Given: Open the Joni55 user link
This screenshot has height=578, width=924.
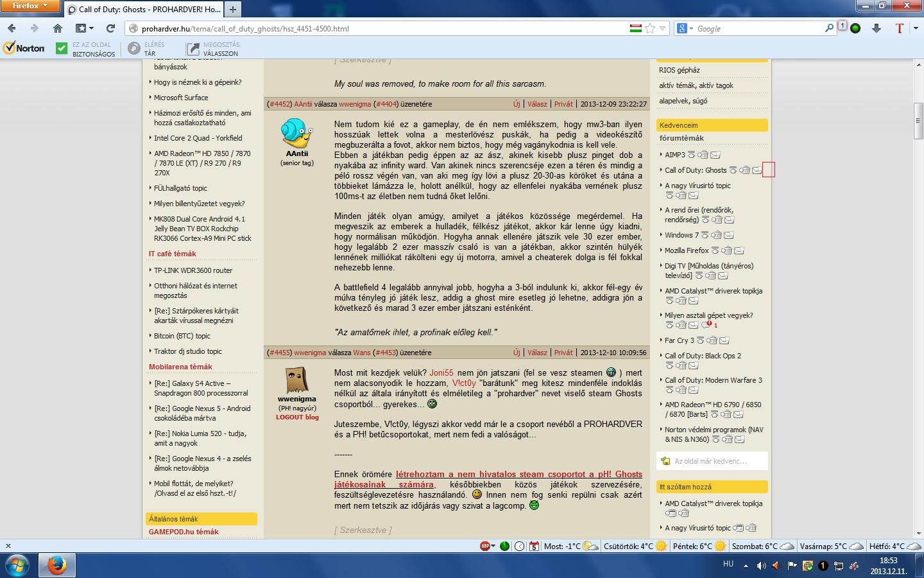Looking at the screenshot, I should 441,372.
